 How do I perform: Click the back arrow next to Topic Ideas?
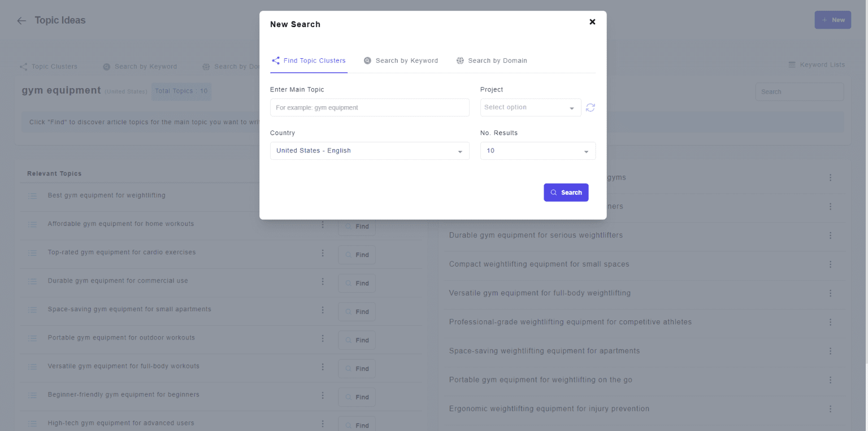21,21
